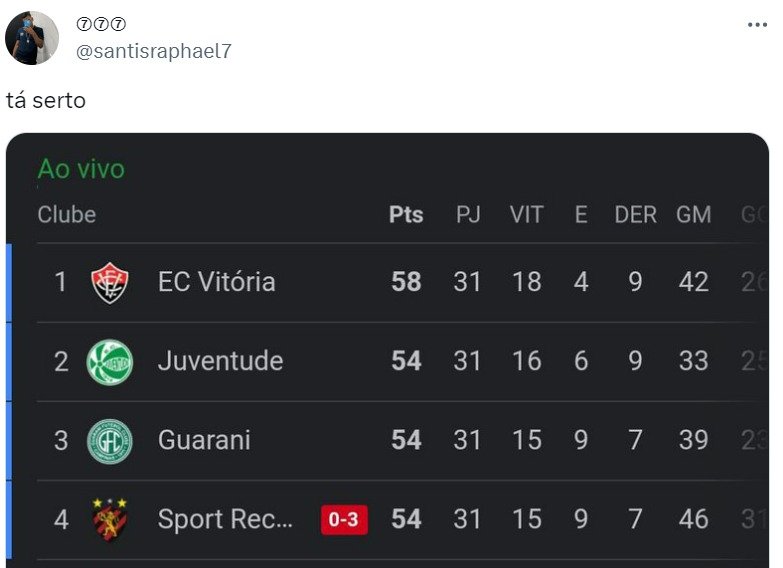Click the Juventude green crest
This screenshot has width=783, height=568.
coord(110,362)
